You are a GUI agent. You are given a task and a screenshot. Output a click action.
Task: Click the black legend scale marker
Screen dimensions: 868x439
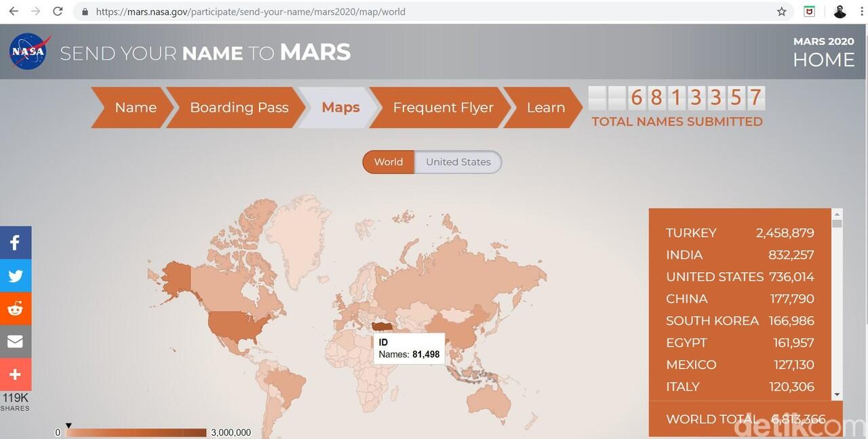point(68,426)
